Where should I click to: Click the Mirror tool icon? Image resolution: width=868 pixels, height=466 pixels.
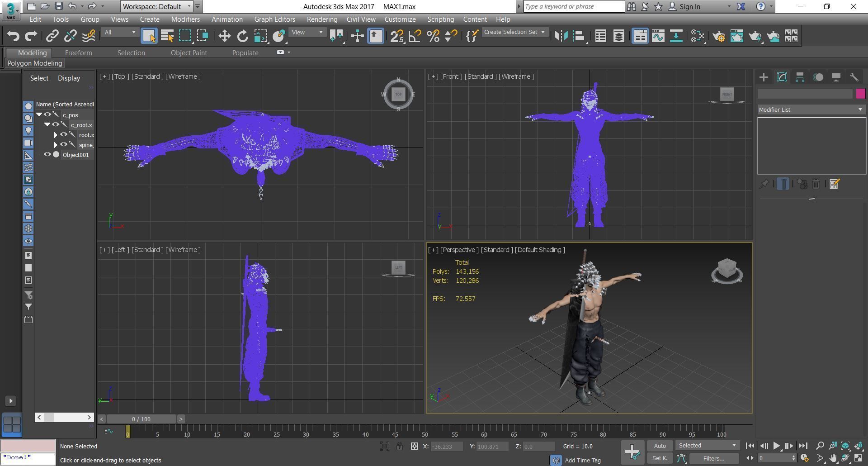[x=561, y=36]
